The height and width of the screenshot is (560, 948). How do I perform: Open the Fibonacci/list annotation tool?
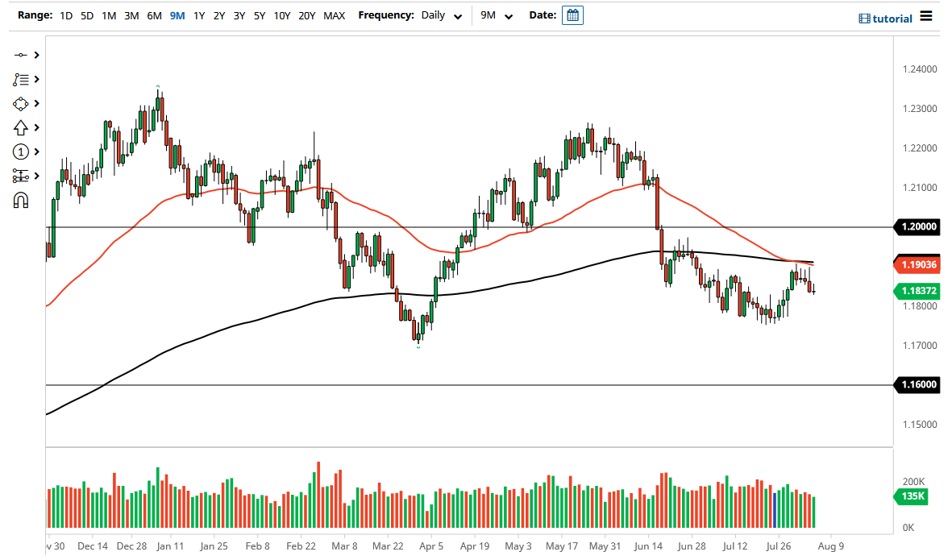tap(21, 79)
